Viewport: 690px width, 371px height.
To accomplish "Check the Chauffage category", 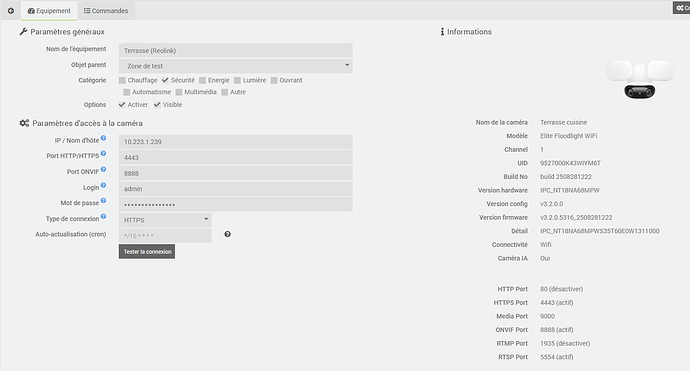I will (x=122, y=80).
